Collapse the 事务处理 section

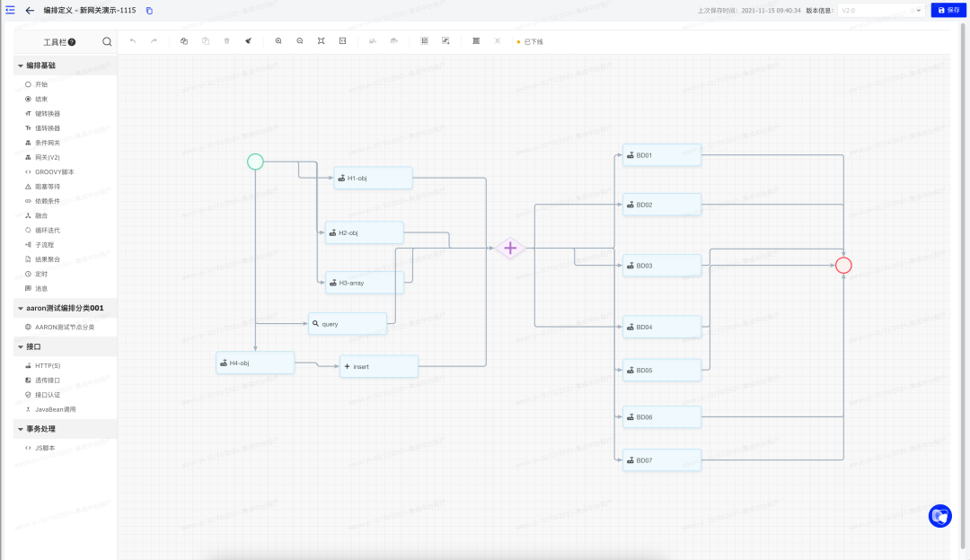[x=21, y=429]
